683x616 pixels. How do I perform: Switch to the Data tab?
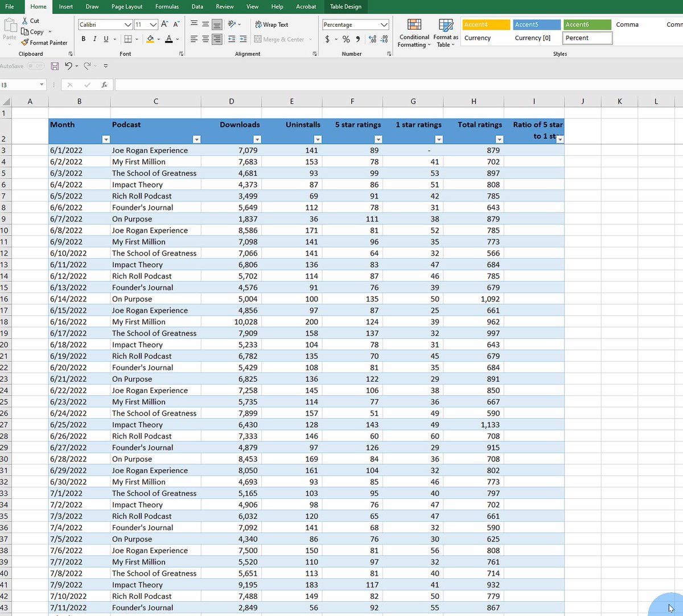point(198,7)
